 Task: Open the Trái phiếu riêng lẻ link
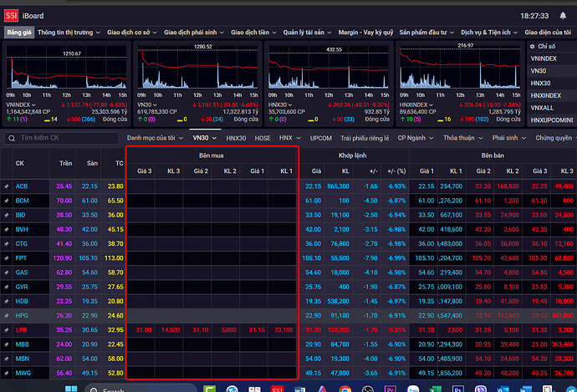[x=365, y=137]
